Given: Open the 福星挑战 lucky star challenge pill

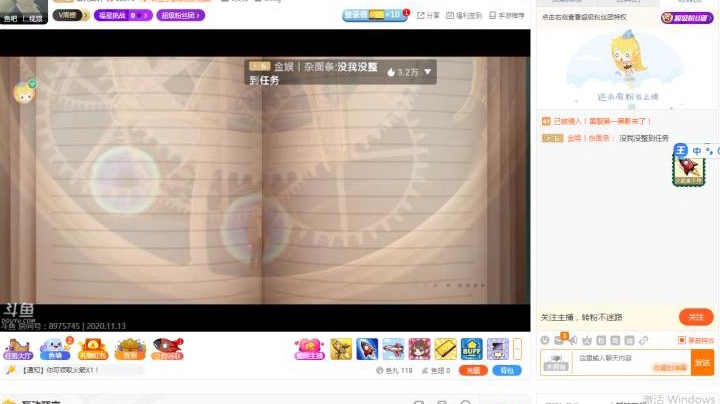Looking at the screenshot, I should click(x=123, y=15).
